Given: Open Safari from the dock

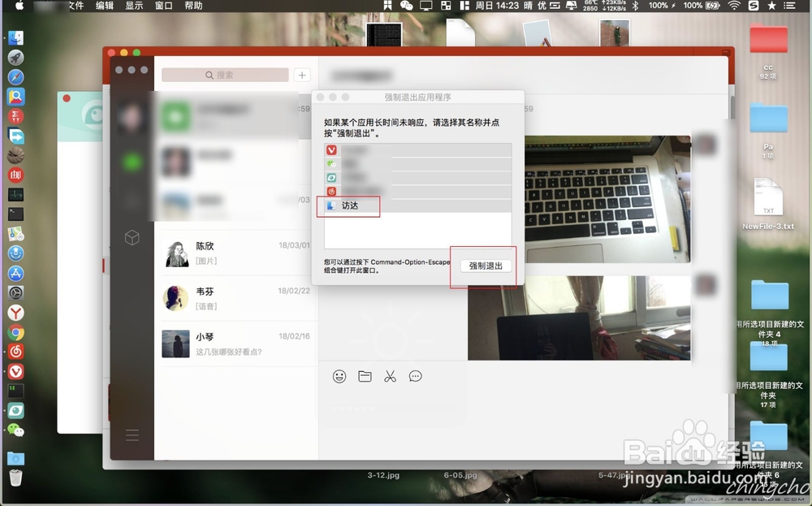Looking at the screenshot, I should [x=15, y=77].
